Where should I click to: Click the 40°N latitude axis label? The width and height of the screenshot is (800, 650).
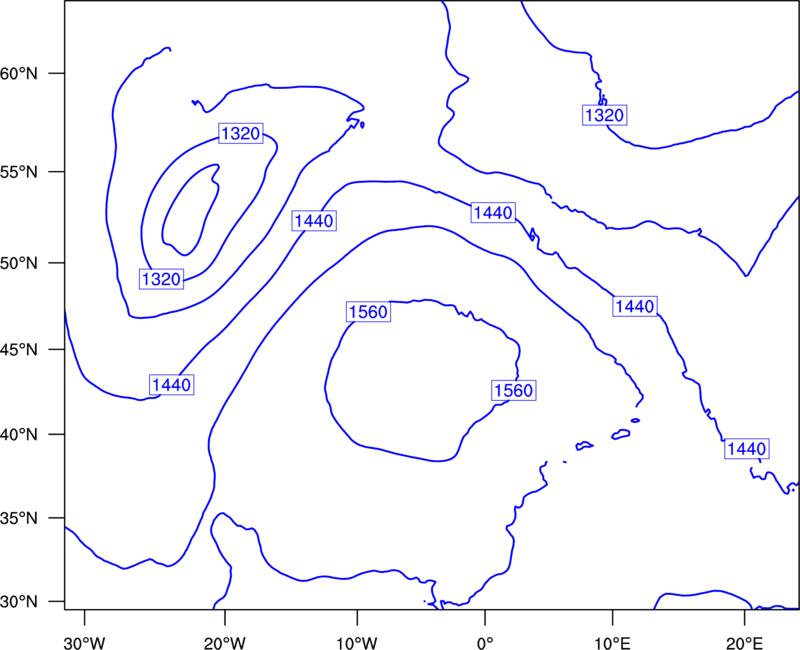click(x=19, y=435)
